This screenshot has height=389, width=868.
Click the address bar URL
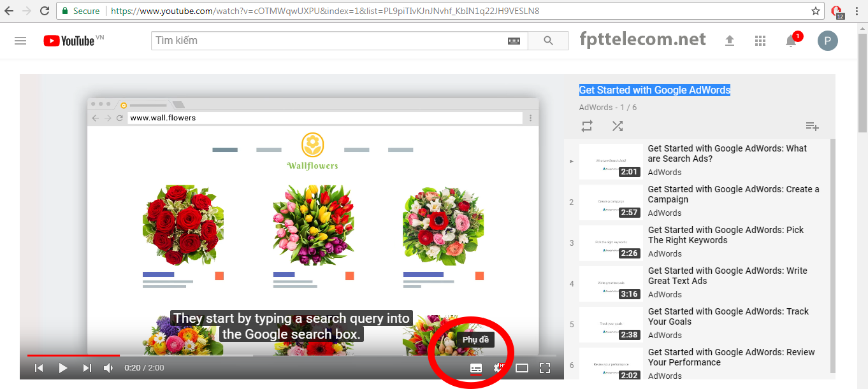(325, 11)
